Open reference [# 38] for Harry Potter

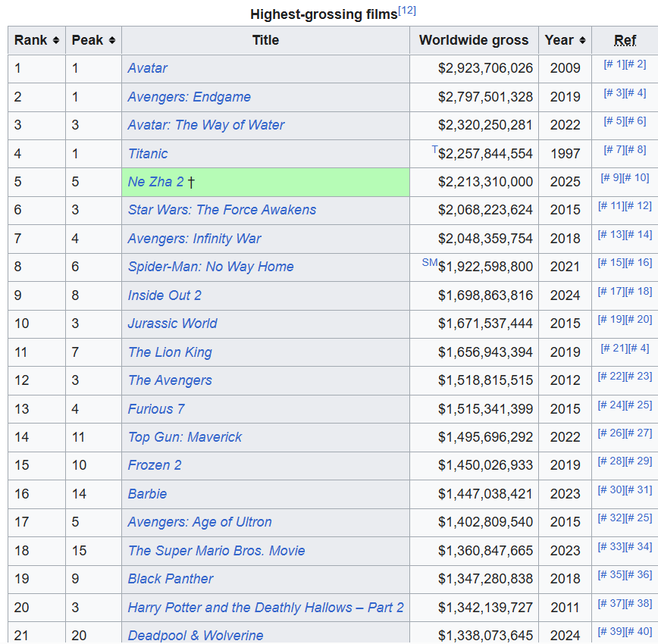[x=638, y=603]
